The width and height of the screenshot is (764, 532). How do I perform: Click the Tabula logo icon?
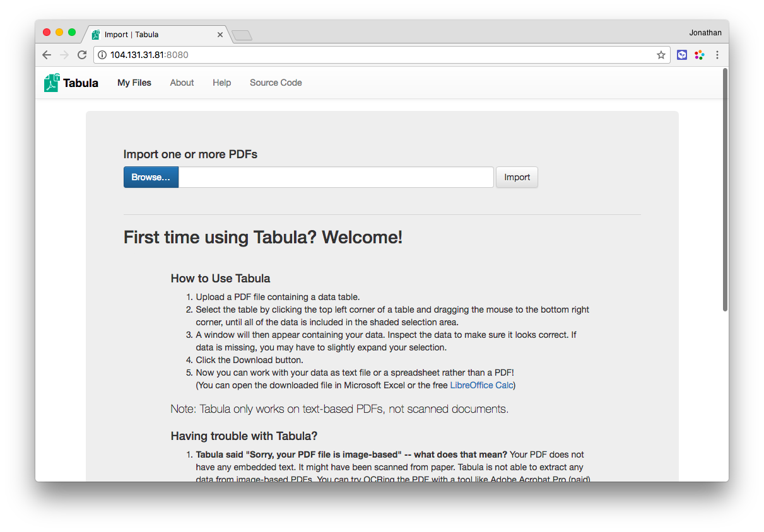click(52, 83)
